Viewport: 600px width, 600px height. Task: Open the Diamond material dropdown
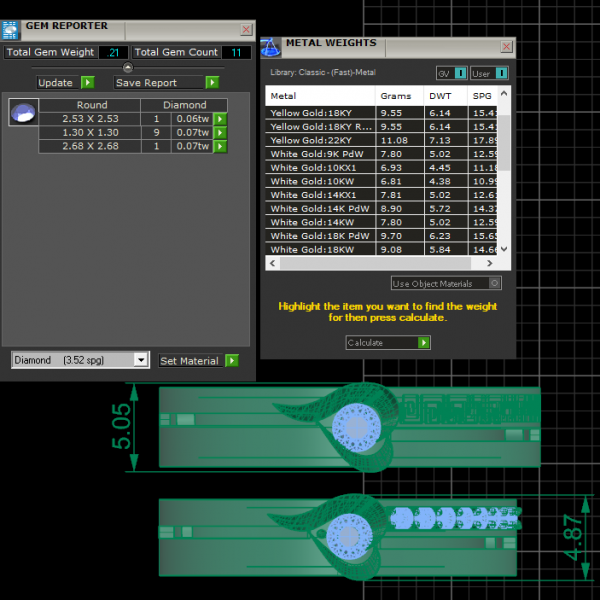pos(140,360)
